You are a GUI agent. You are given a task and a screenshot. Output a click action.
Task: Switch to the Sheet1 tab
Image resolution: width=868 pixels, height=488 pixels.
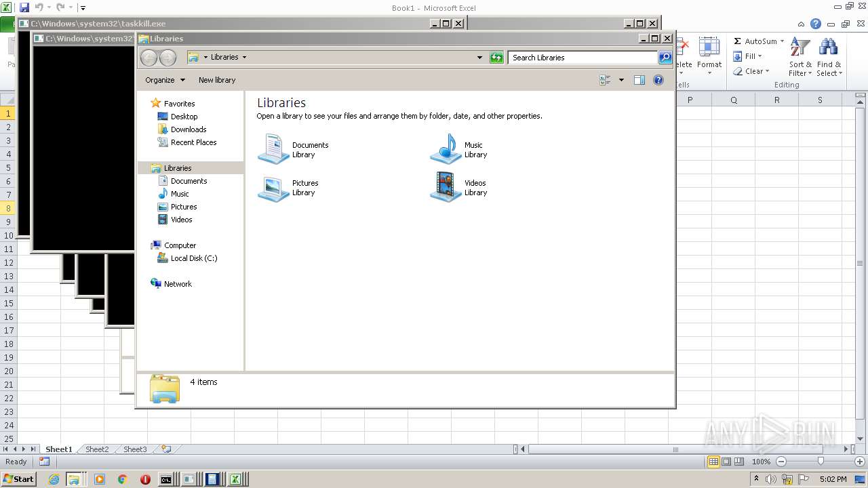pos(58,449)
